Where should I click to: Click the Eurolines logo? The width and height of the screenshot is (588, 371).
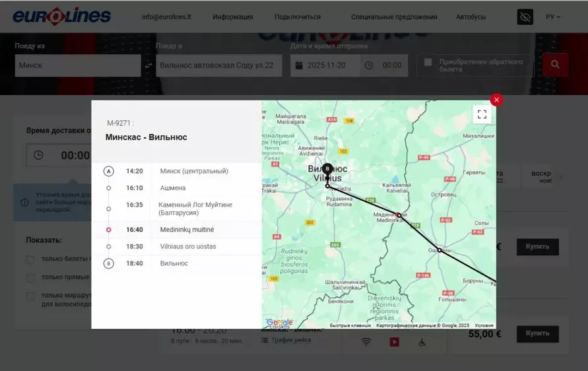pyautogui.click(x=62, y=17)
